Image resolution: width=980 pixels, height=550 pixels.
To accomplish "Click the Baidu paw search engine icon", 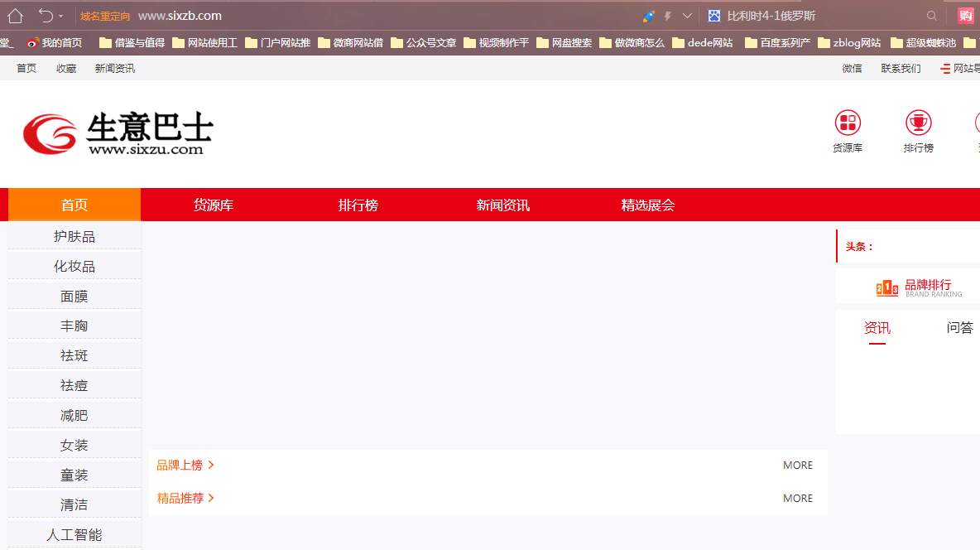I will (x=713, y=16).
